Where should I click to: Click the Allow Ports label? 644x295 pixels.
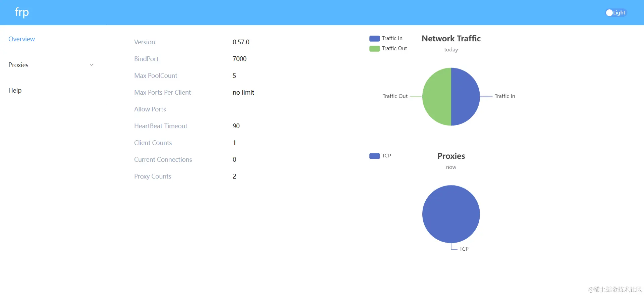click(150, 109)
